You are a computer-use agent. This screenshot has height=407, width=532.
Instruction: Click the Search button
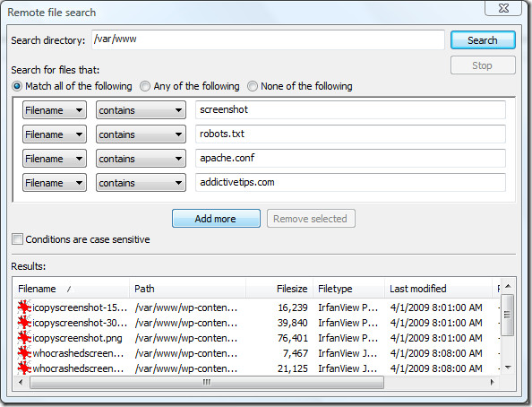[483, 40]
